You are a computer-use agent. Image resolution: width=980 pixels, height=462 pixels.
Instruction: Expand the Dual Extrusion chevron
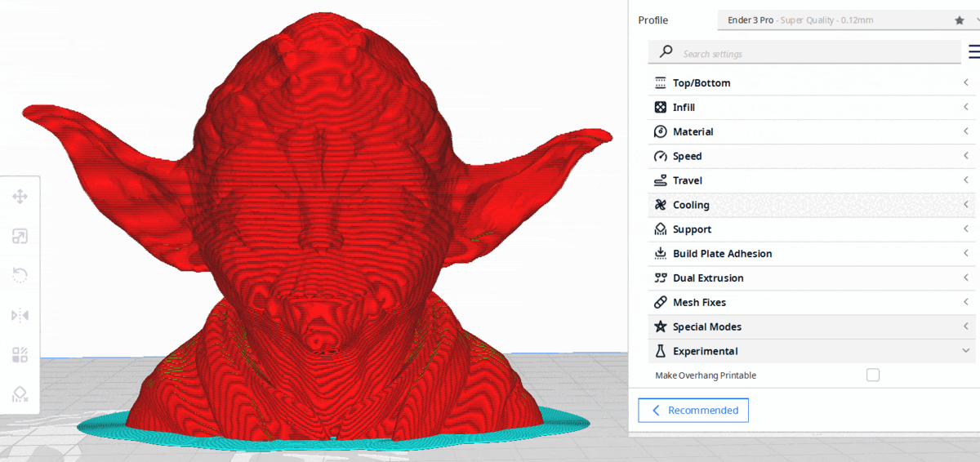(966, 278)
